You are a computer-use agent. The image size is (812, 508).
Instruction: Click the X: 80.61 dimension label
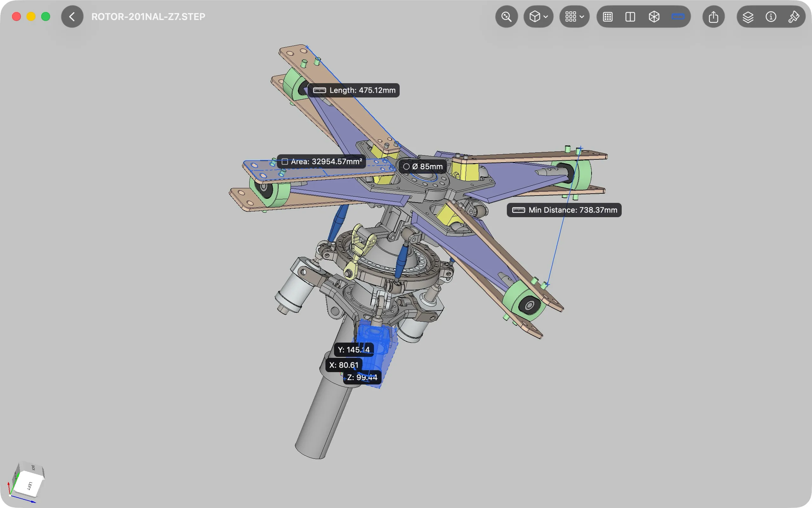[x=344, y=365]
